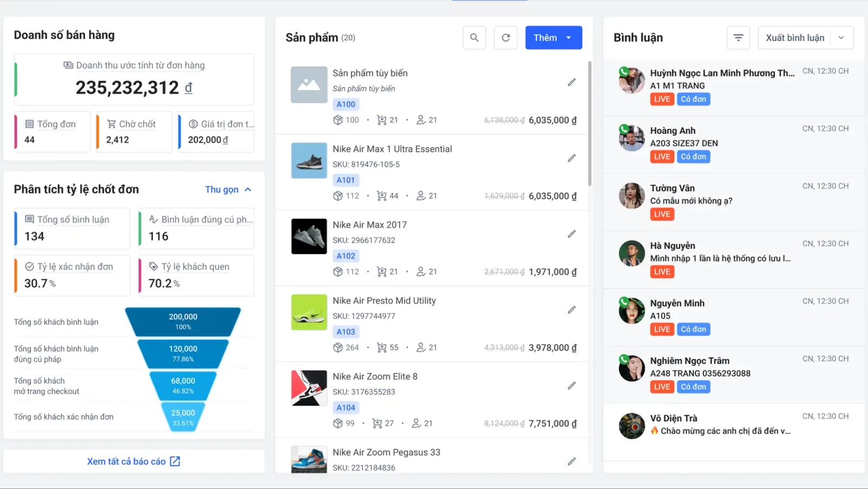Click the revenue value 235,232,312 đ
Viewport: 868px width, 489px height.
pyautogui.click(x=134, y=88)
